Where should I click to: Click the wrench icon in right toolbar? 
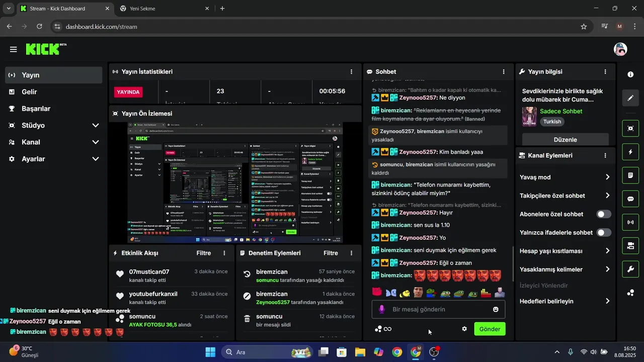(x=630, y=269)
